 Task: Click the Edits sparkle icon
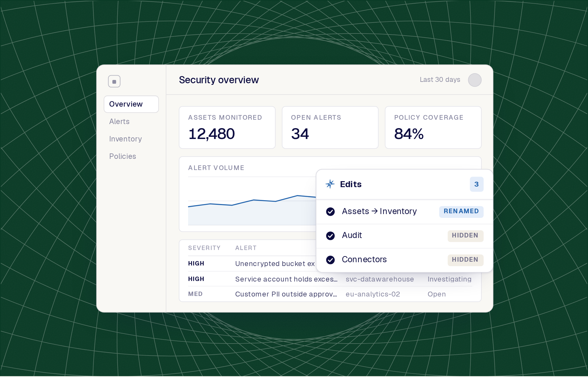click(330, 184)
